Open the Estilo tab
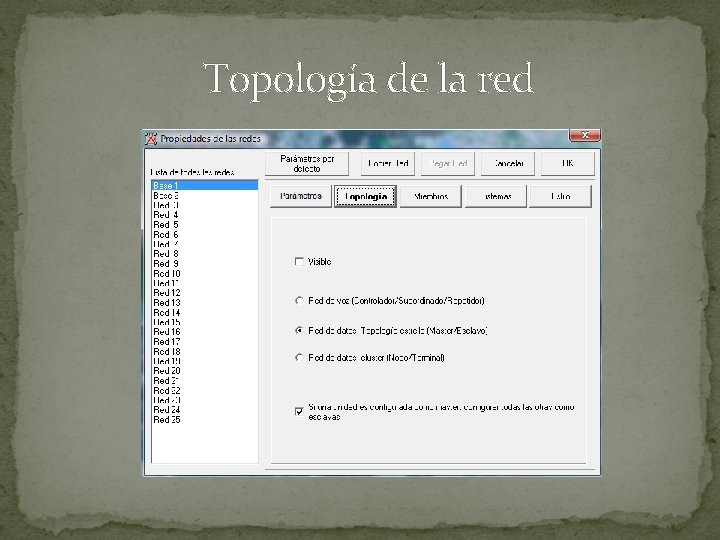The image size is (720, 540). (561, 197)
